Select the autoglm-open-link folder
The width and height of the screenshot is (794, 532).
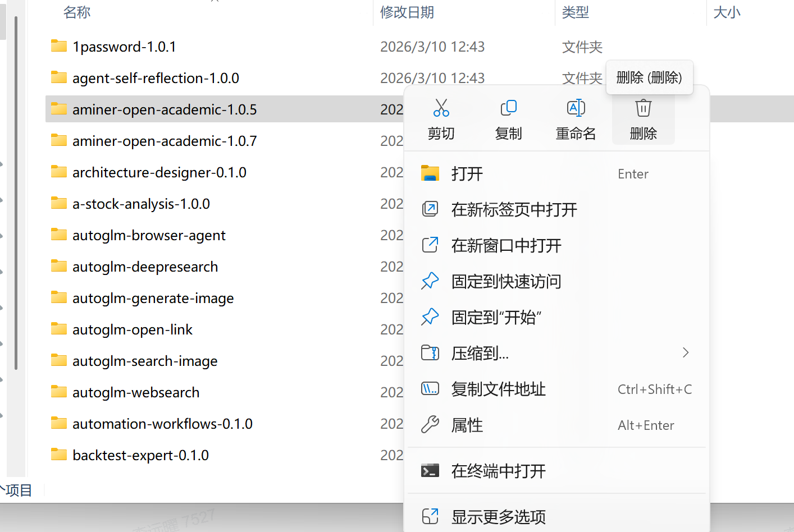pyautogui.click(x=133, y=329)
